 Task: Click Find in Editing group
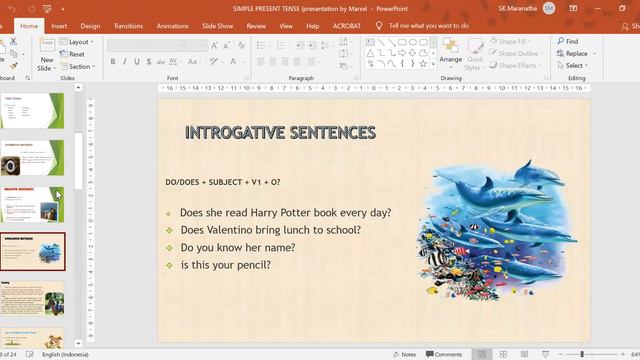(568, 41)
